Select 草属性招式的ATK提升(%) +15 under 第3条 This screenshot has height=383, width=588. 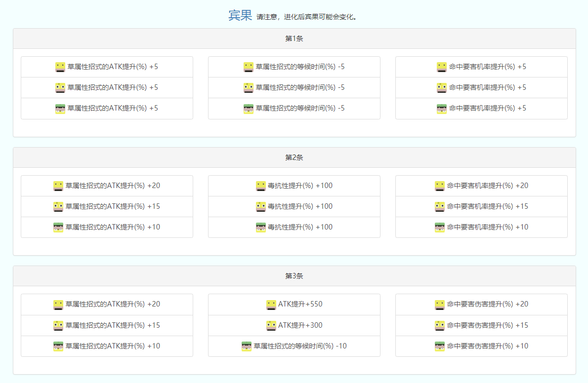(x=113, y=325)
